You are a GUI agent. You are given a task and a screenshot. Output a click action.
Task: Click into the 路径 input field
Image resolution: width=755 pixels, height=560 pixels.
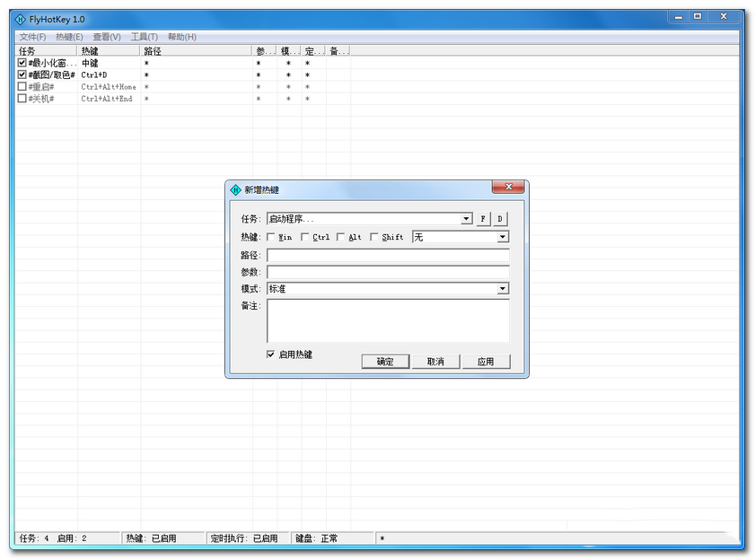(388, 256)
